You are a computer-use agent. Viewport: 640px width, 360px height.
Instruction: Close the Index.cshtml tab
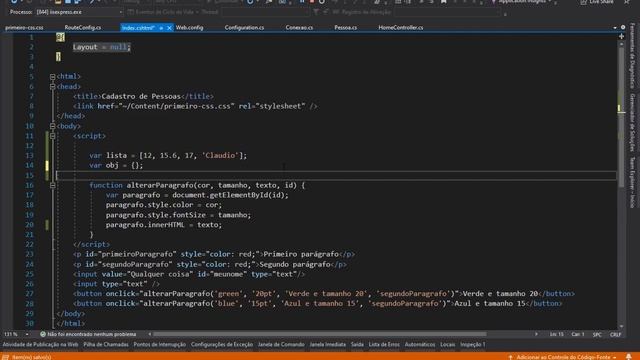click(169, 28)
